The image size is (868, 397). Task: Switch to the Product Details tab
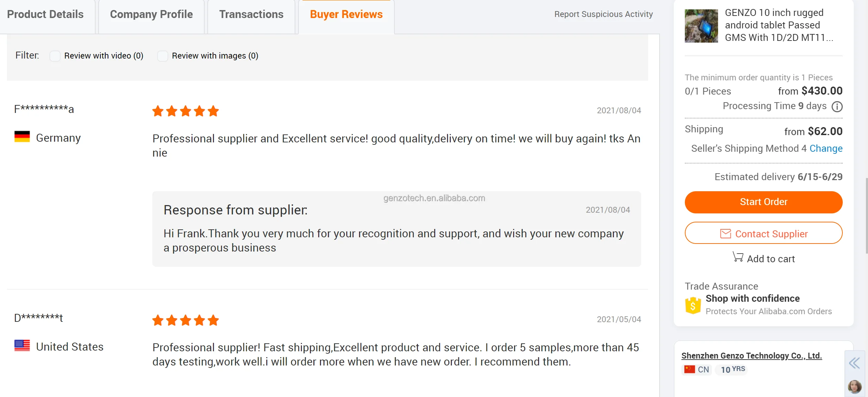click(x=45, y=14)
